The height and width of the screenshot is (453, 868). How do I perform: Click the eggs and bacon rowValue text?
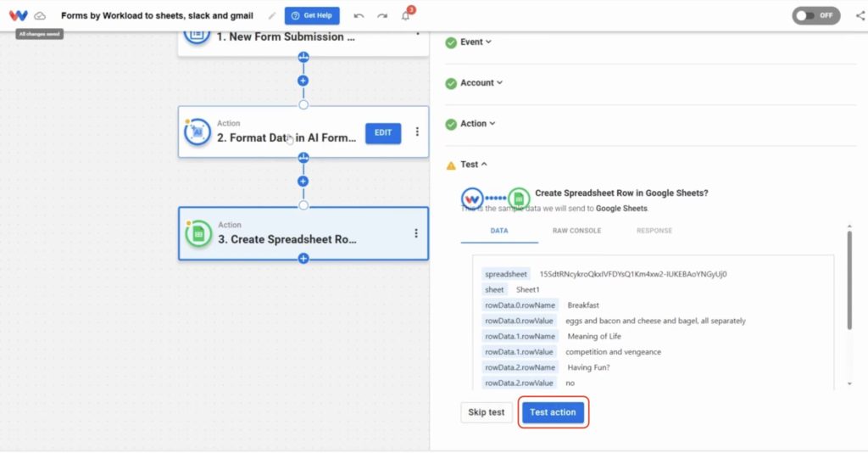click(655, 321)
